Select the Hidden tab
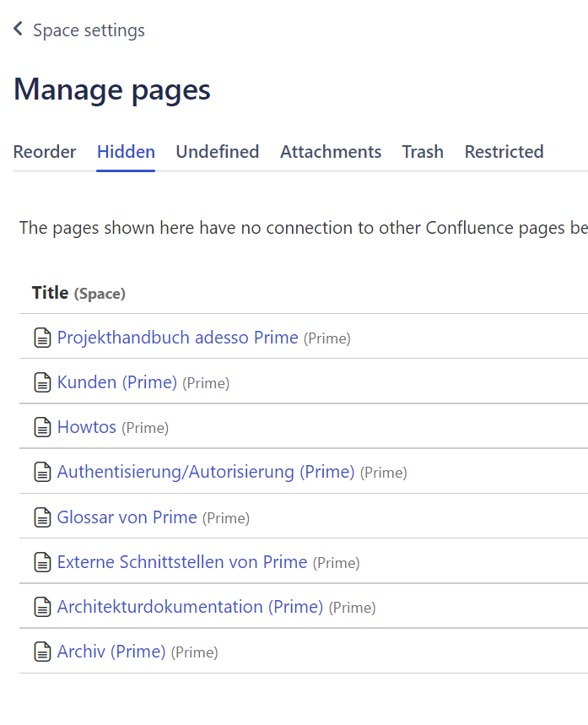Viewport: 588px width, 725px height. pyautogui.click(x=126, y=152)
